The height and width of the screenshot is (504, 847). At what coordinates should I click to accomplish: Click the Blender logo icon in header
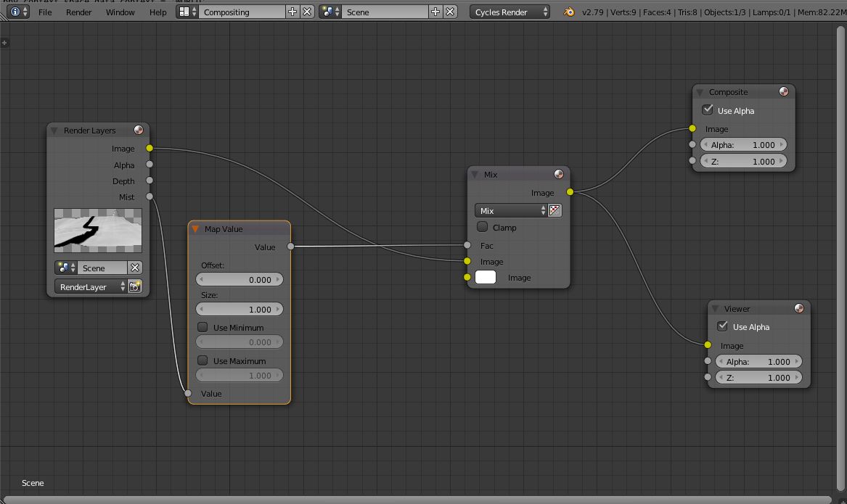click(569, 12)
